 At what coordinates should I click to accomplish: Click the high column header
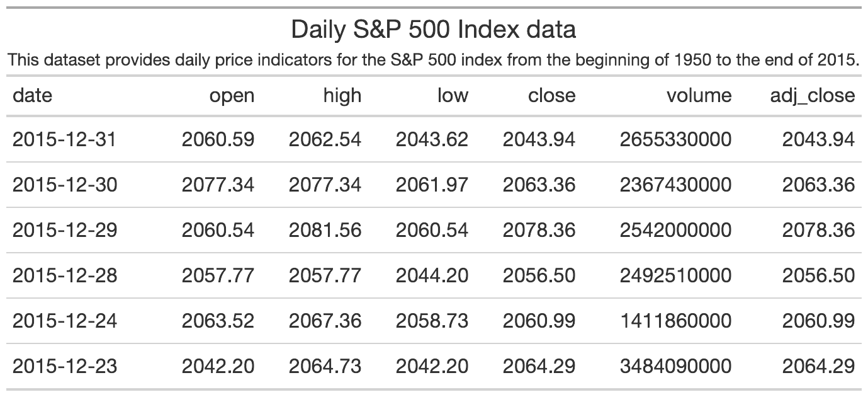[342, 95]
